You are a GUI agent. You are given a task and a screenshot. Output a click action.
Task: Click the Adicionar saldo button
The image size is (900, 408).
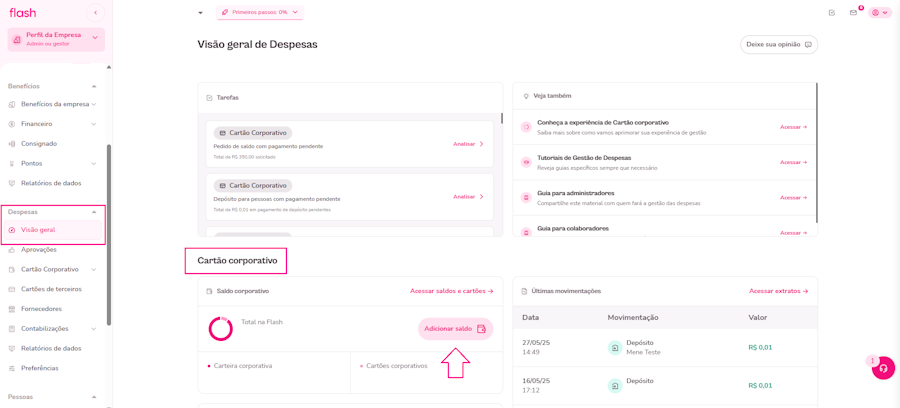point(455,329)
